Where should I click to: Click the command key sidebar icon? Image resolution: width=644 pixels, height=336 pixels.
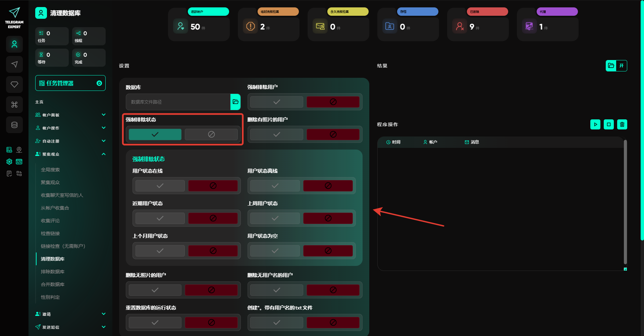(x=14, y=105)
